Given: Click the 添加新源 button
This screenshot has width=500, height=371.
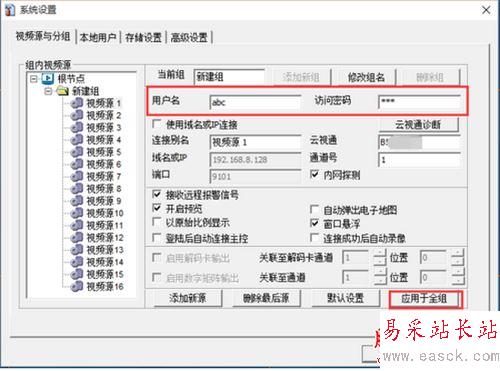Looking at the screenshot, I should pyautogui.click(x=188, y=298).
